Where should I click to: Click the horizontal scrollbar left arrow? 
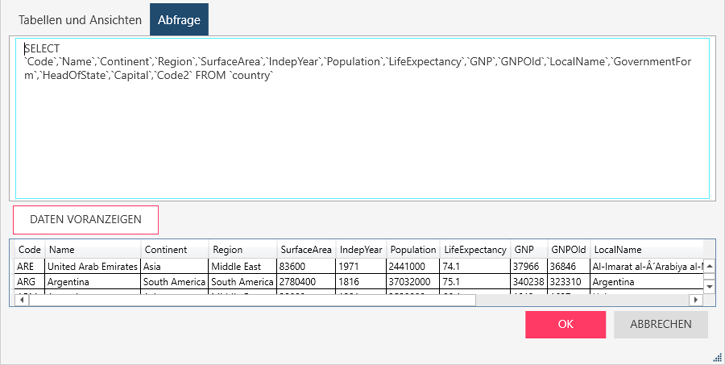coord(21,300)
